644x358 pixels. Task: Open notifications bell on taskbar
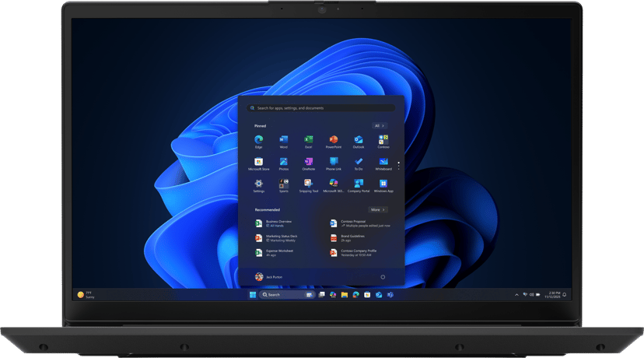click(565, 295)
